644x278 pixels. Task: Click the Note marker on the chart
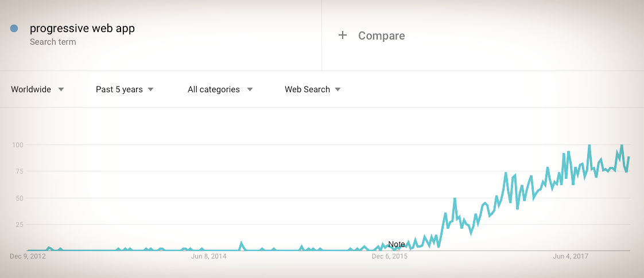coord(397,244)
